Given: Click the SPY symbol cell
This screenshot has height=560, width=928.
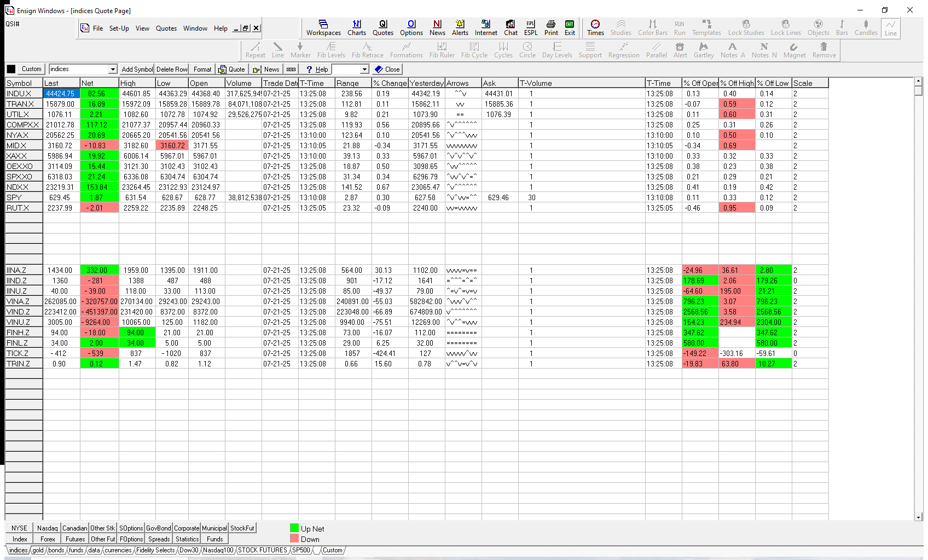Looking at the screenshot, I should [x=24, y=197].
